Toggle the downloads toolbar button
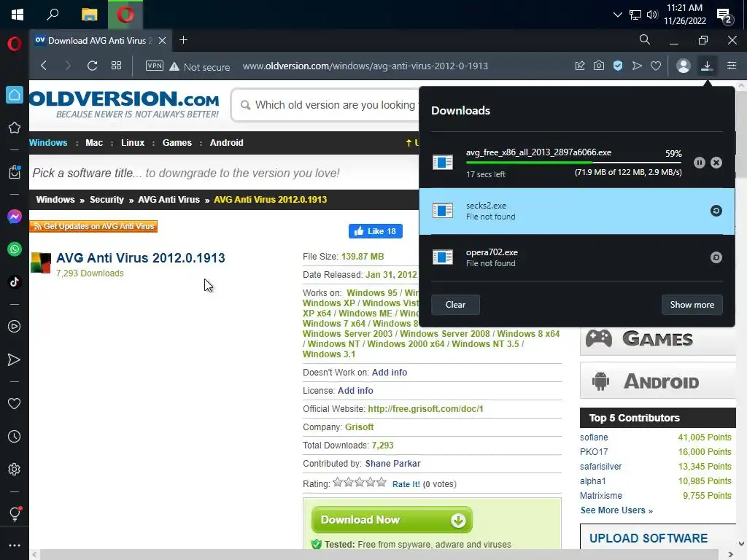 pos(707,66)
